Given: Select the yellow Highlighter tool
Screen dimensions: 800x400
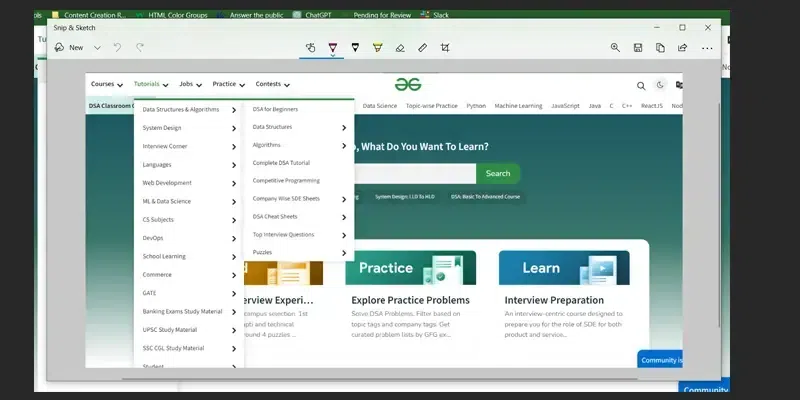Looking at the screenshot, I should coord(378,47).
